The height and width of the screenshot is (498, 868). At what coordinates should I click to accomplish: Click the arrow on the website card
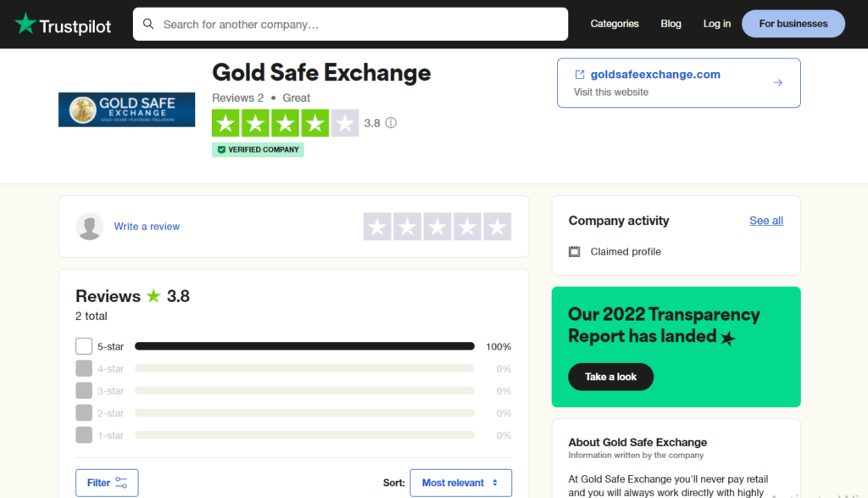pos(778,82)
